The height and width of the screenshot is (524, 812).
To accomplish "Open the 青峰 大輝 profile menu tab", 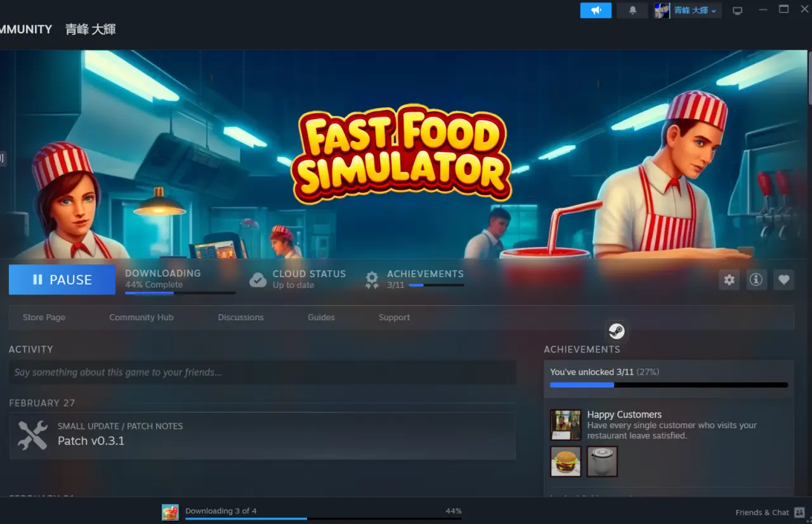I will point(91,29).
